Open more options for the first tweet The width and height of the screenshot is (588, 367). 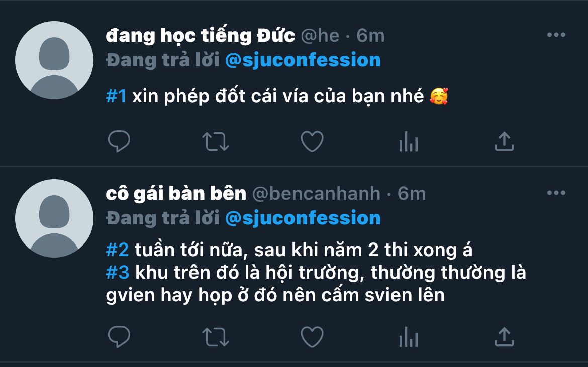point(556,35)
